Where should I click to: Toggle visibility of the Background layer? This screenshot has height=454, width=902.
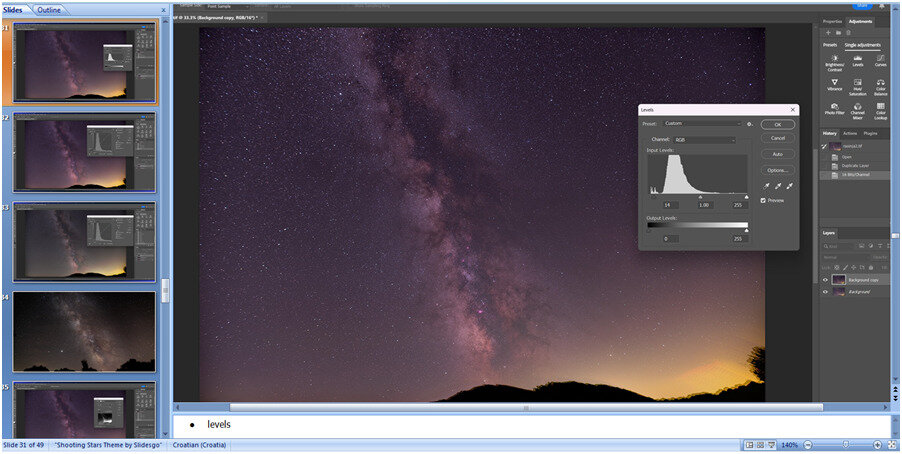825,292
